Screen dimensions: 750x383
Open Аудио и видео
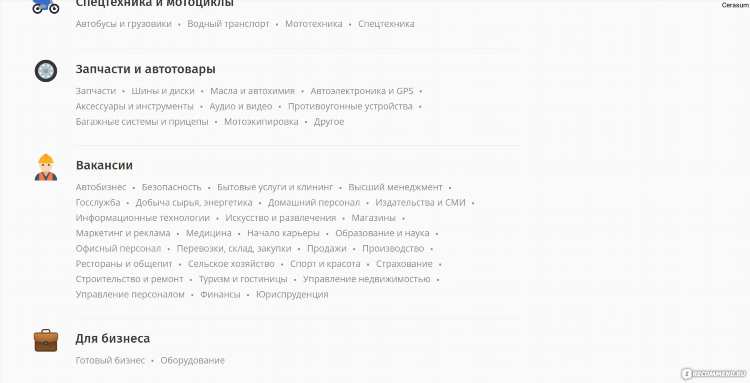241,106
